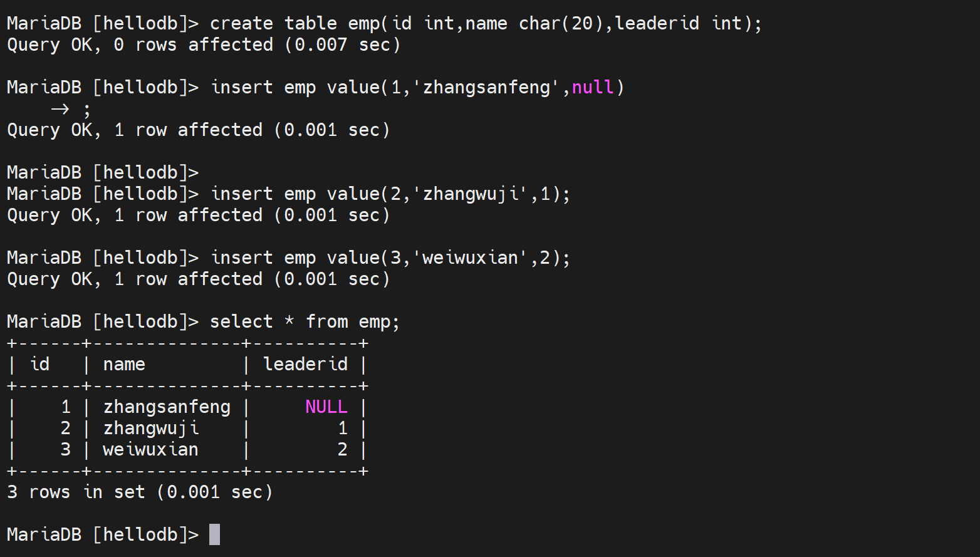Click the arrow continuation prompt with the semicolon

(x=70, y=110)
